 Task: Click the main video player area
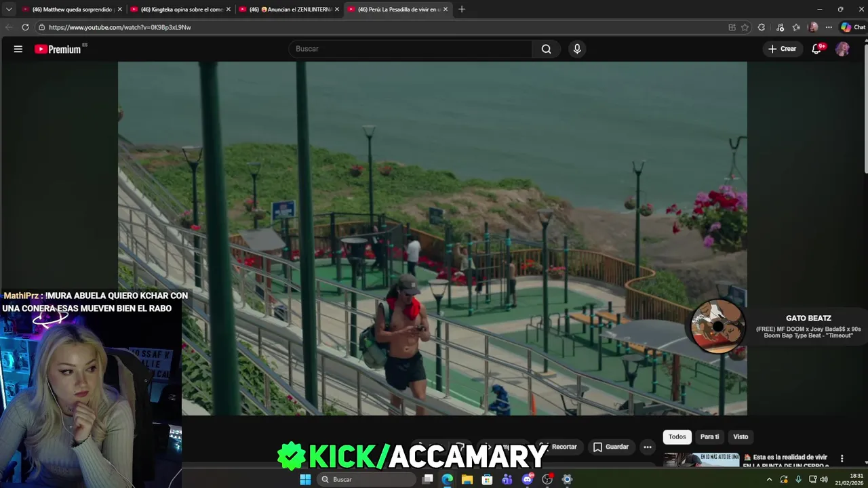click(433, 238)
